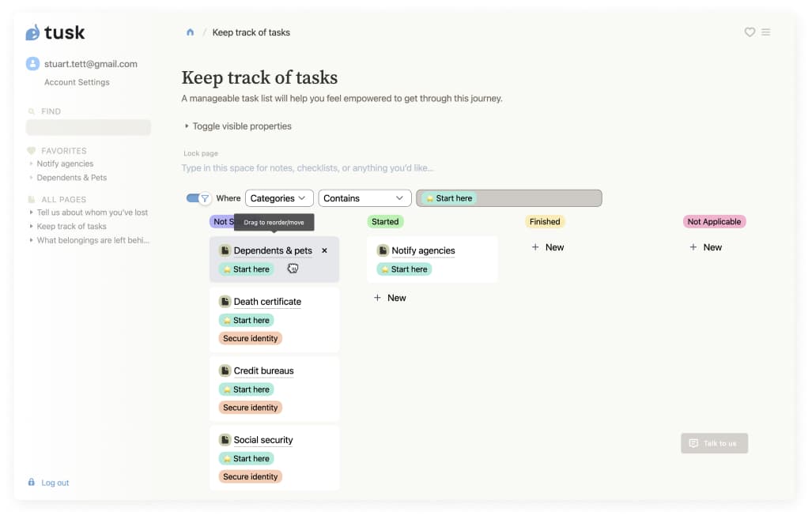Expand Toggle visible properties section
This screenshot has width=812, height=519.
click(x=237, y=126)
